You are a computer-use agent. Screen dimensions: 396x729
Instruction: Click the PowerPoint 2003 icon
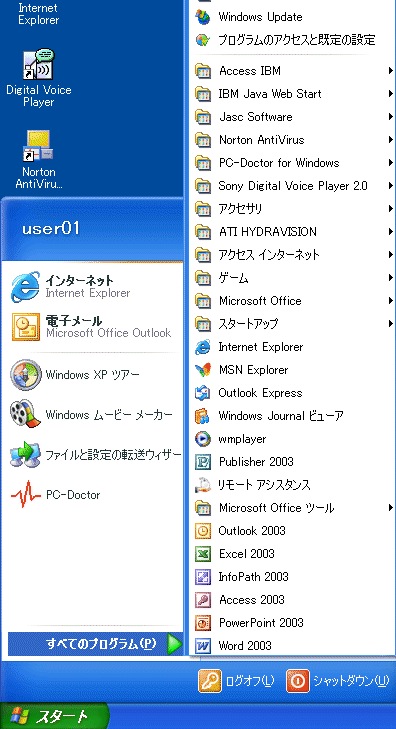pos(203,623)
